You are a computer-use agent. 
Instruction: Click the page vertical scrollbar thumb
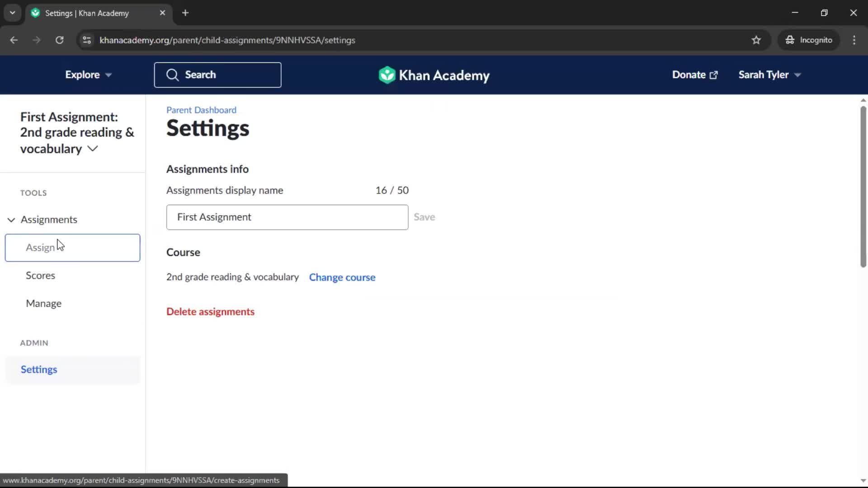(863, 186)
